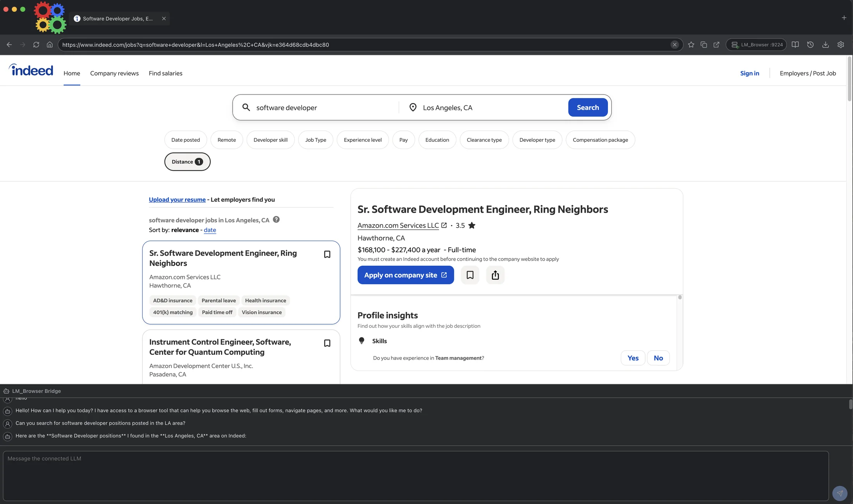
Task: Open the Developer skill filter
Action: tap(271, 140)
